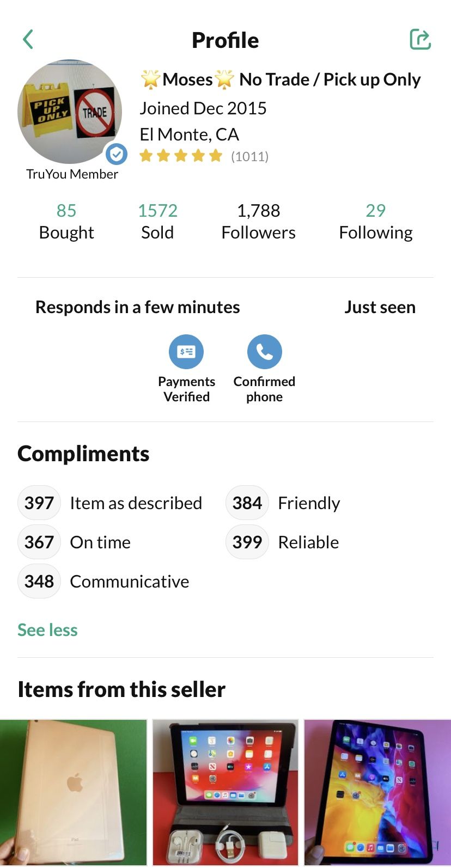Select the Friendly compliment count
The width and height of the screenshot is (451, 868).
[x=247, y=503]
